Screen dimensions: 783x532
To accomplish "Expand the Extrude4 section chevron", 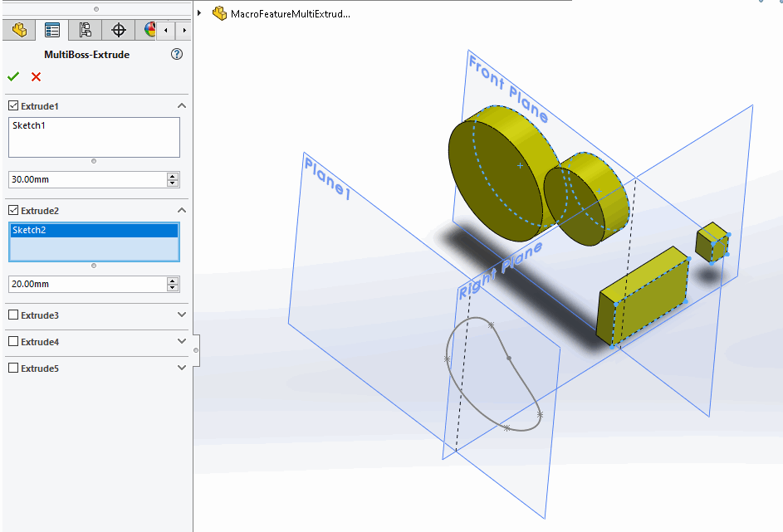I will click(x=182, y=341).
